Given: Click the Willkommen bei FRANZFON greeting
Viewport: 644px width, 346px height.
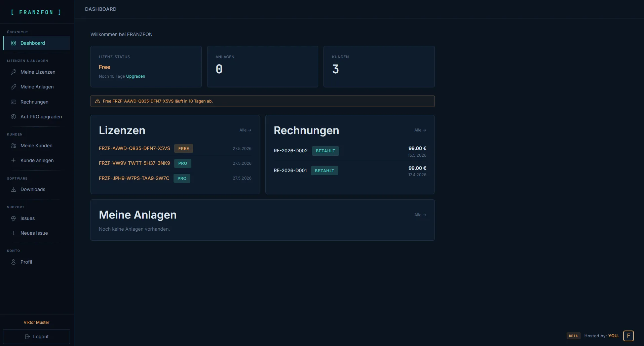Looking at the screenshot, I should pos(121,34).
